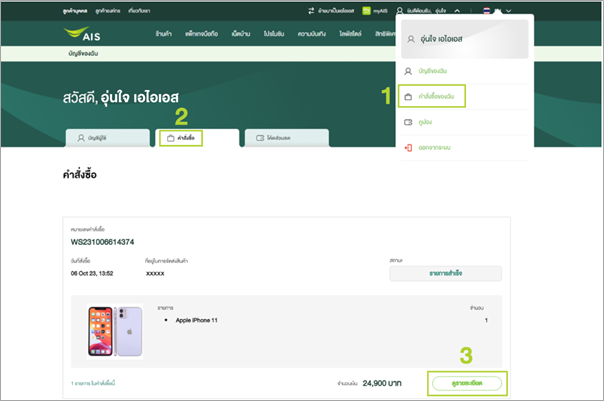Click the person icon on the บัญชีผู้ใช้ tab
This screenshot has height=401, width=604.
click(81, 138)
